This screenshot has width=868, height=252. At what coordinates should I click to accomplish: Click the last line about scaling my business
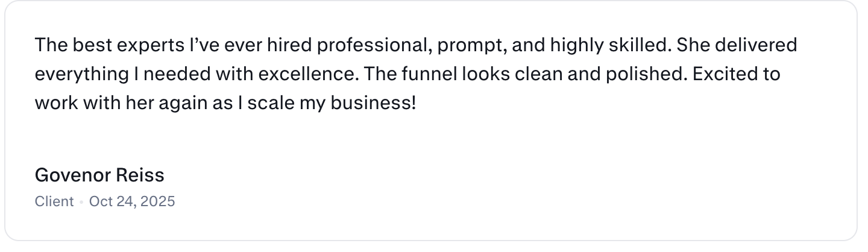click(x=225, y=103)
